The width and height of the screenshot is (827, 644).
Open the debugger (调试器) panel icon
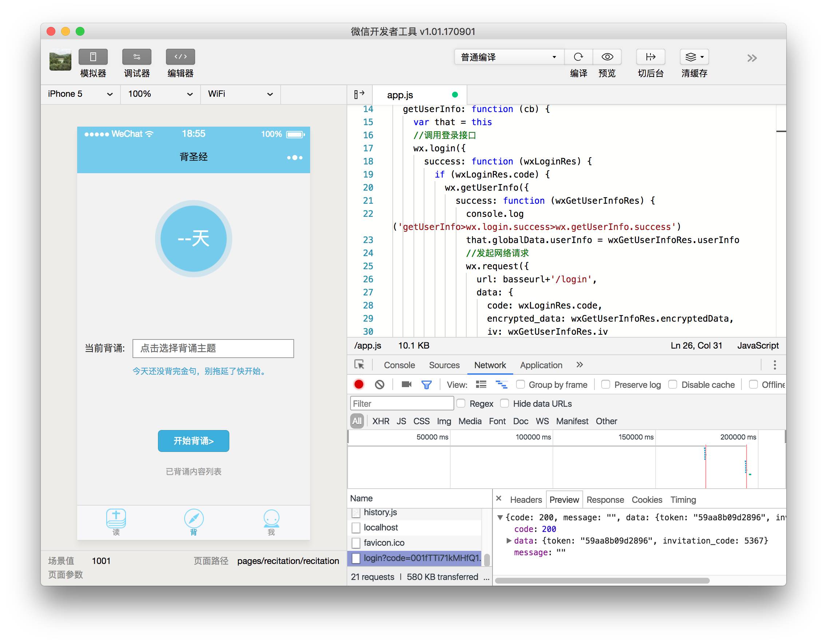(137, 57)
